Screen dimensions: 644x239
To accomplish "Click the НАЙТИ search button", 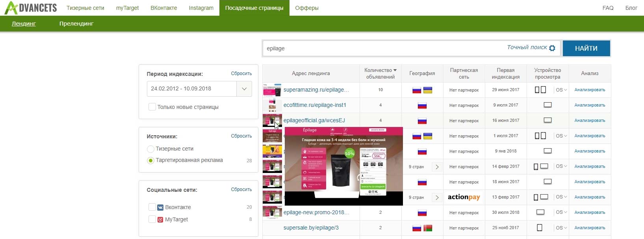I will click(586, 48).
